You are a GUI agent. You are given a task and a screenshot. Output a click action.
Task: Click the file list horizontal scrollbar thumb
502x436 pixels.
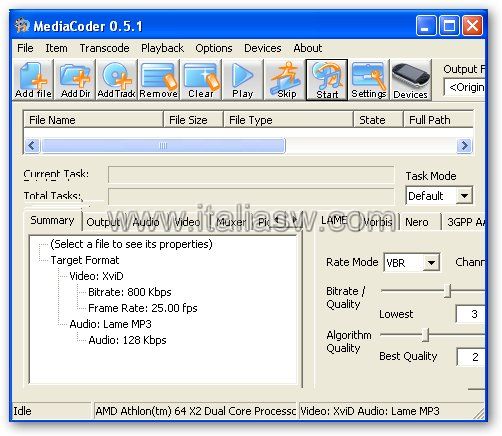click(x=163, y=146)
